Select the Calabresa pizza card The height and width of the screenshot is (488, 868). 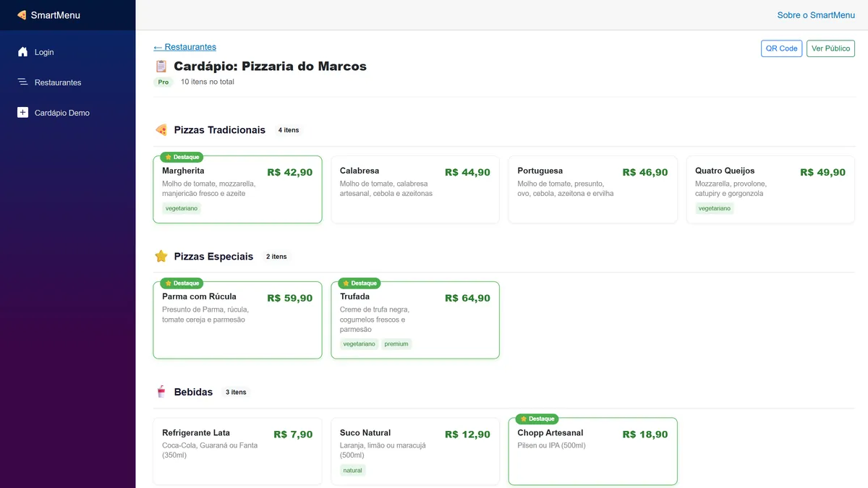click(x=415, y=189)
